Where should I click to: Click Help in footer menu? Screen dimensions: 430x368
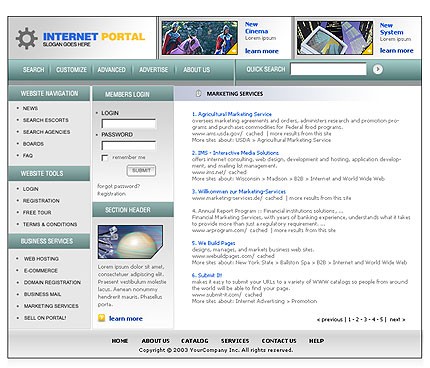[x=316, y=341]
